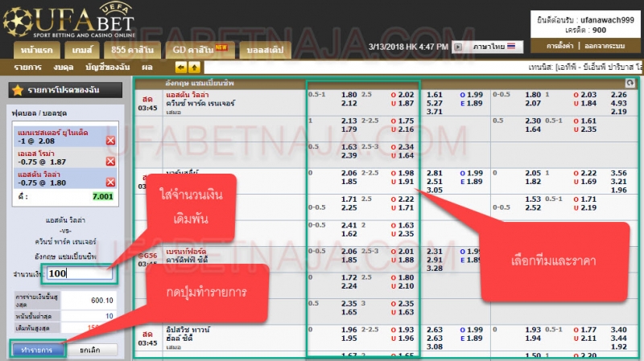Click the 1X2 odds 2.81
This screenshot has height=361, width=644.
coord(435,173)
